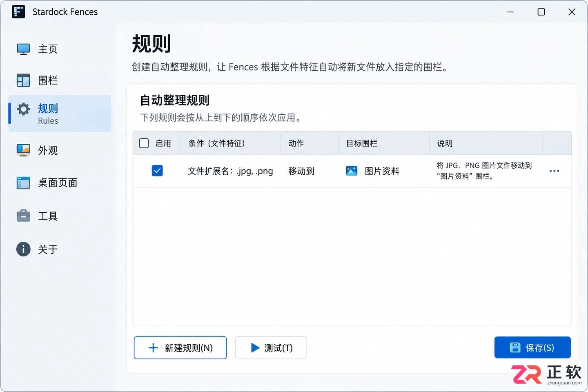The image size is (588, 392).
Task: Go to the 主页 section
Action: pyautogui.click(x=60, y=49)
